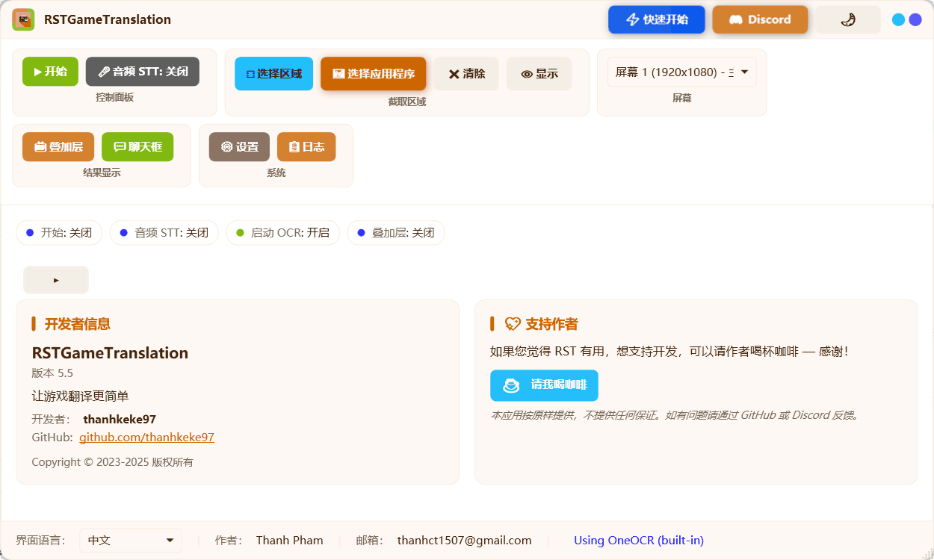Image resolution: width=934 pixels, height=560 pixels.
Task: Expand the small triangle collapse button
Action: tap(56, 280)
